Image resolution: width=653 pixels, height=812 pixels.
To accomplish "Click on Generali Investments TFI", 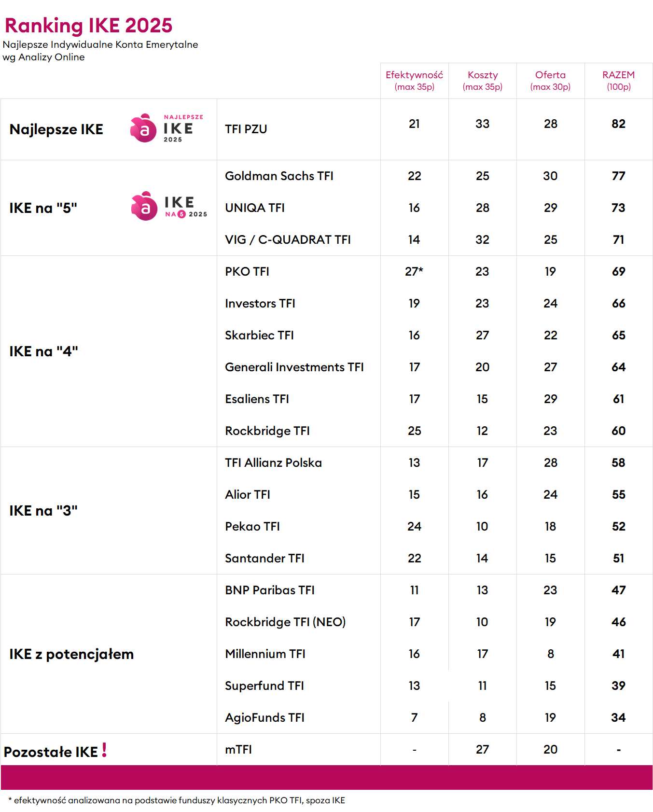I will 294,367.
